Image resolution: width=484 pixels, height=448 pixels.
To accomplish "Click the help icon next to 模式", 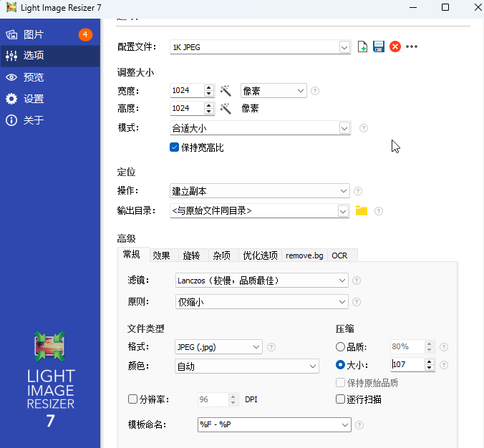I will (364, 128).
